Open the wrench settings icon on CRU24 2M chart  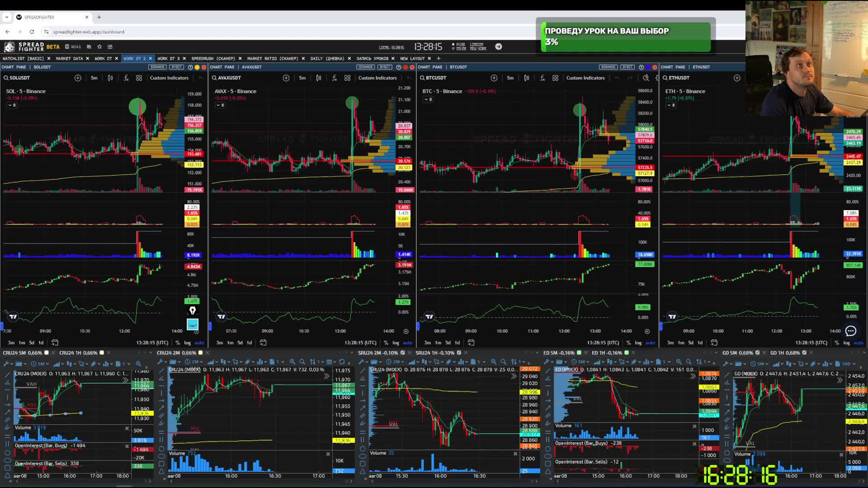coord(161,362)
